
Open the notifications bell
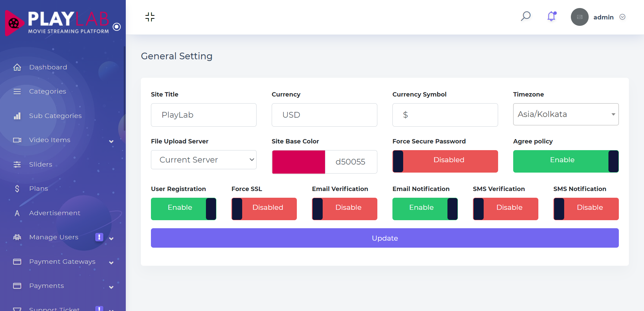pyautogui.click(x=551, y=16)
